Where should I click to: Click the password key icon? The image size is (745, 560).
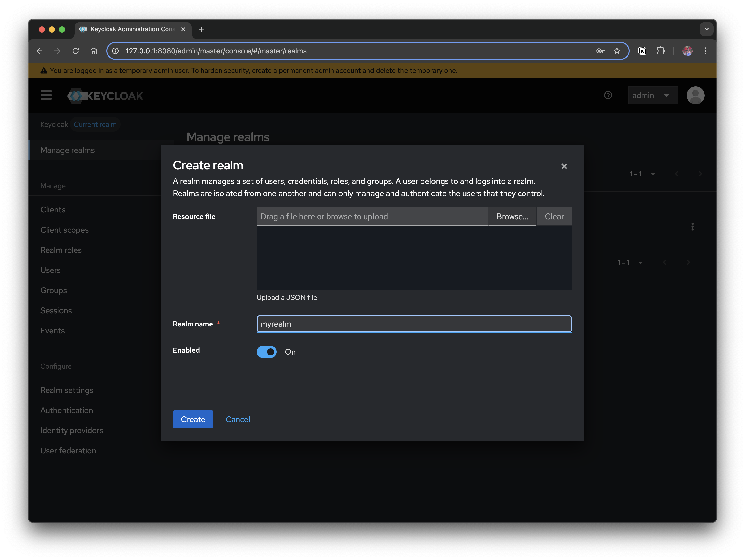[x=601, y=51]
